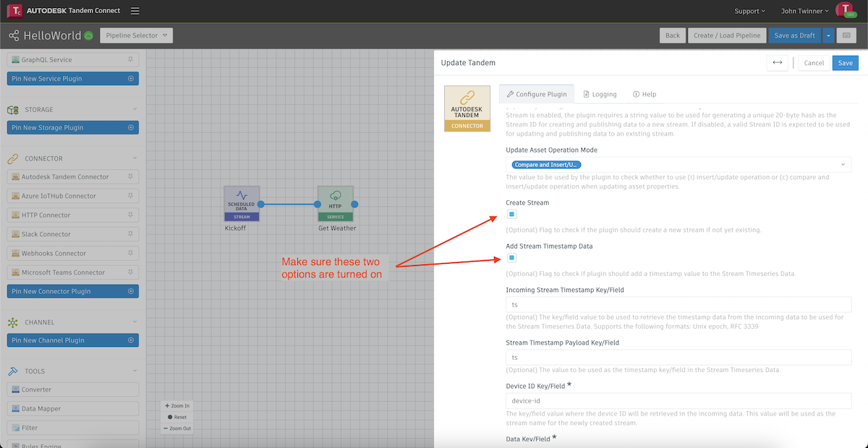Image resolution: width=868 pixels, height=448 pixels.
Task: Click the HTTP node output connector dot
Action: [x=354, y=204]
